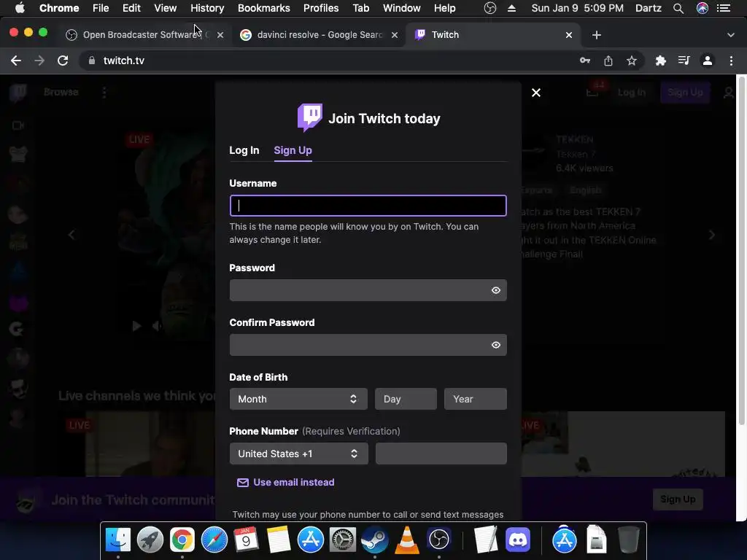
Task: Go back with the browser back arrow
Action: 16,61
